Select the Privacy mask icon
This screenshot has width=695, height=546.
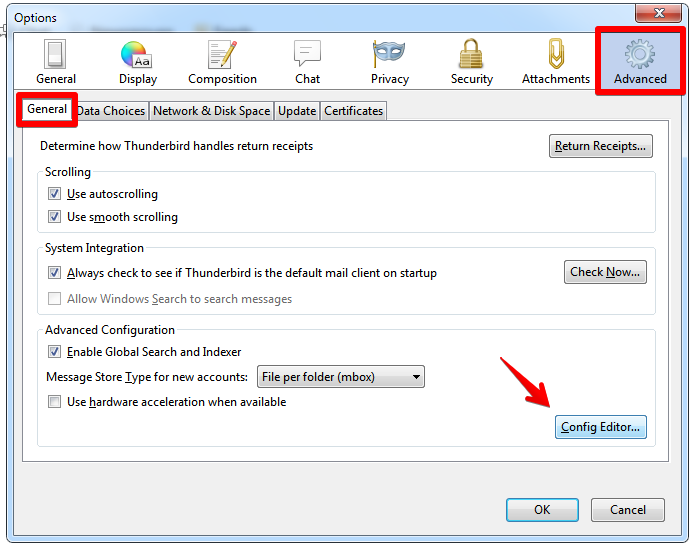389,53
